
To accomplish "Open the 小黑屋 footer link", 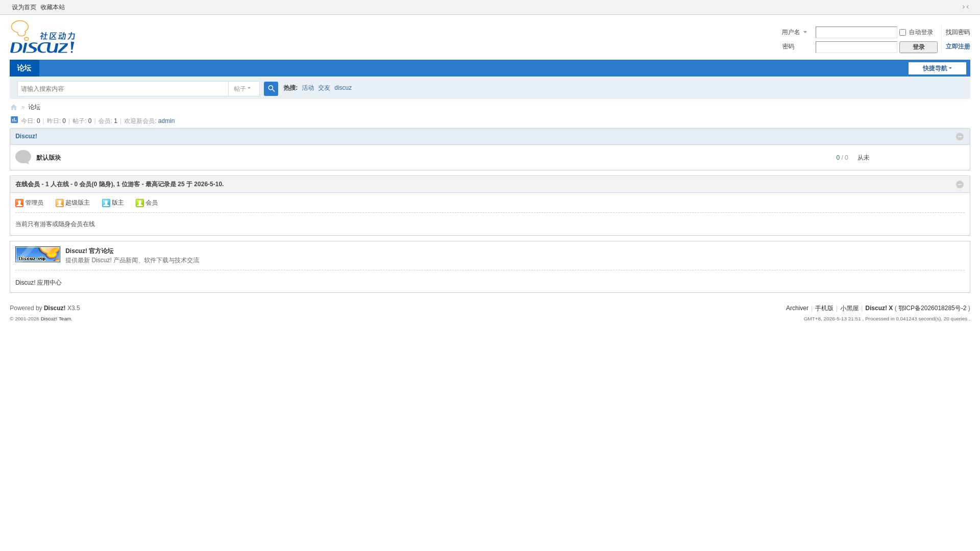I will tap(849, 308).
